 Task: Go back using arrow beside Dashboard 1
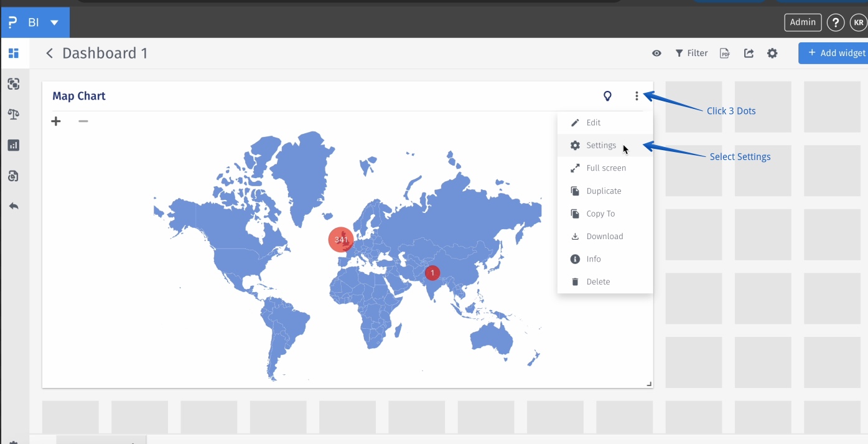[x=50, y=54]
